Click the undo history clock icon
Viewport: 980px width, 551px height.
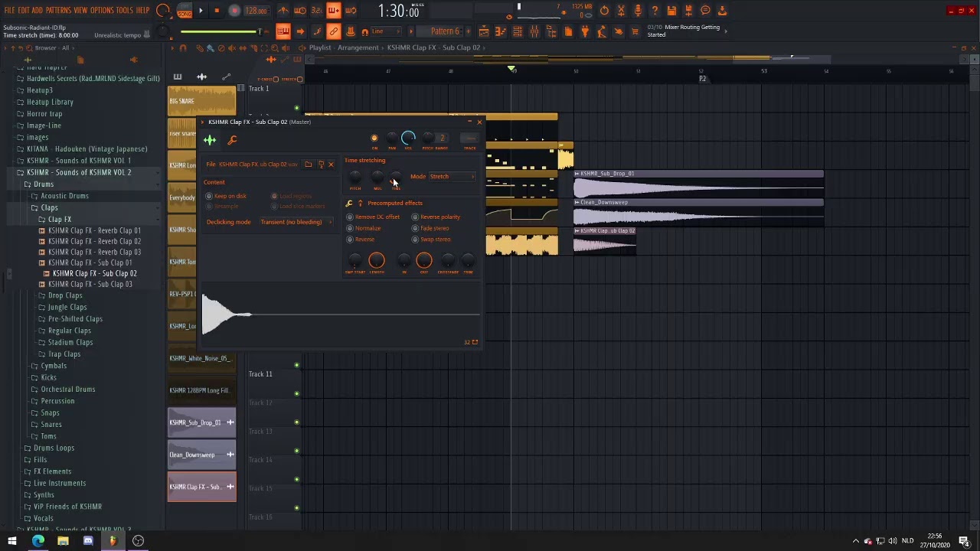[604, 11]
